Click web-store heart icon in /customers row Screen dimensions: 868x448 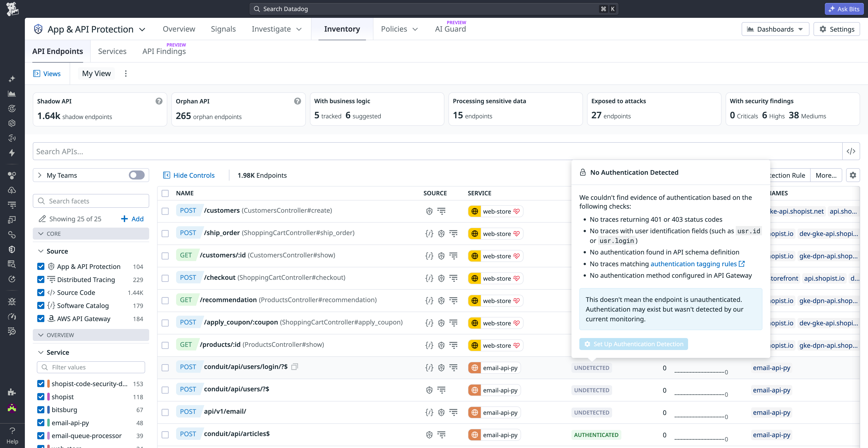tap(517, 211)
